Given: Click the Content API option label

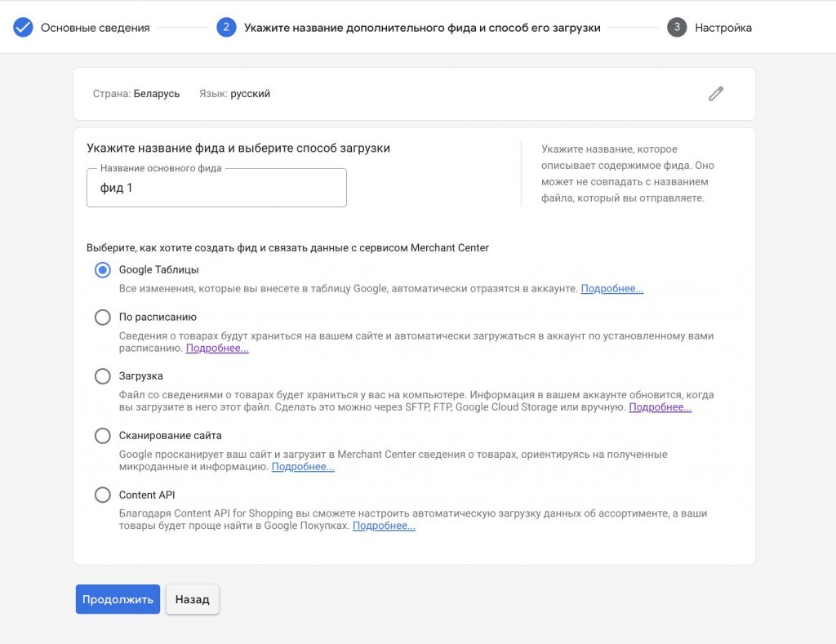Looking at the screenshot, I should coord(147,495).
